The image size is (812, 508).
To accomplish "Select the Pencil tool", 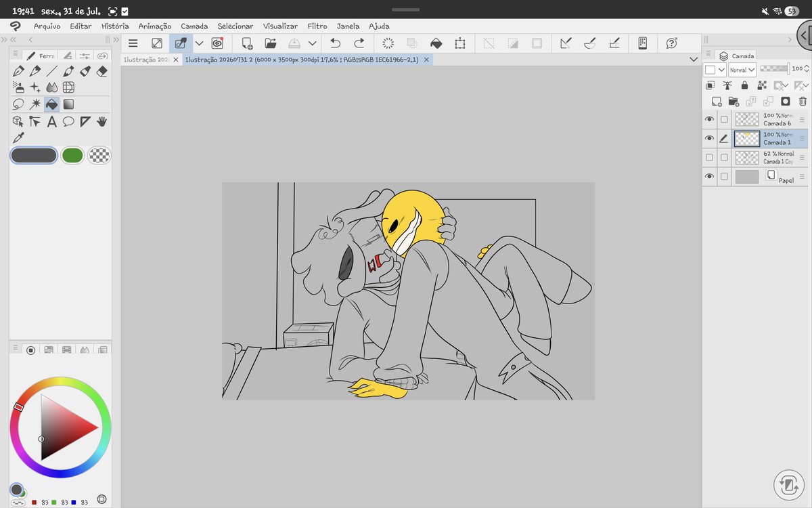I will pyautogui.click(x=35, y=70).
